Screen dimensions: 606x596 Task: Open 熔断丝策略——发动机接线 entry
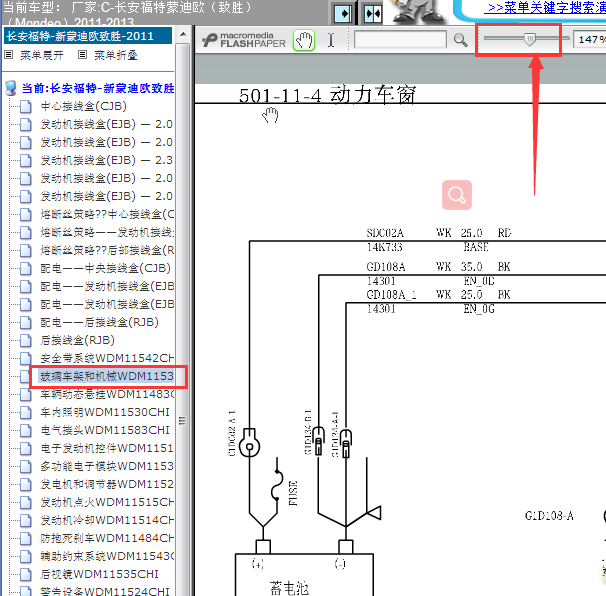pos(107,232)
